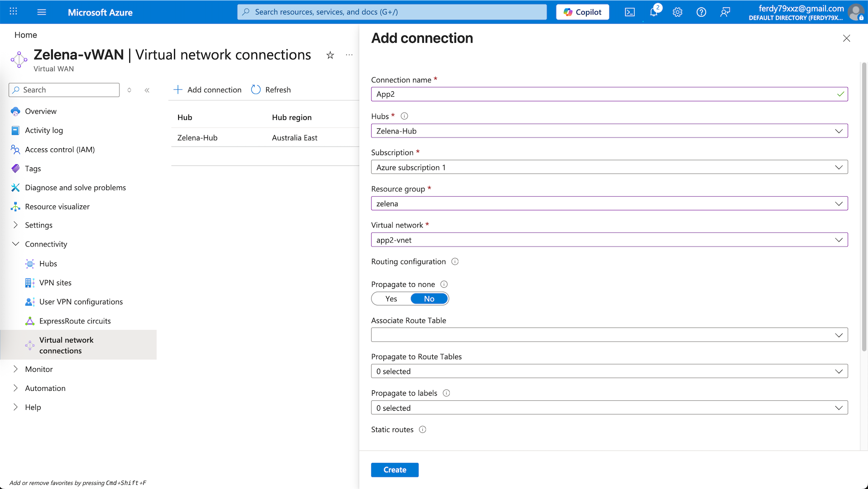The width and height of the screenshot is (868, 489).
Task: Set Propagate to none to Yes
Action: (x=391, y=299)
